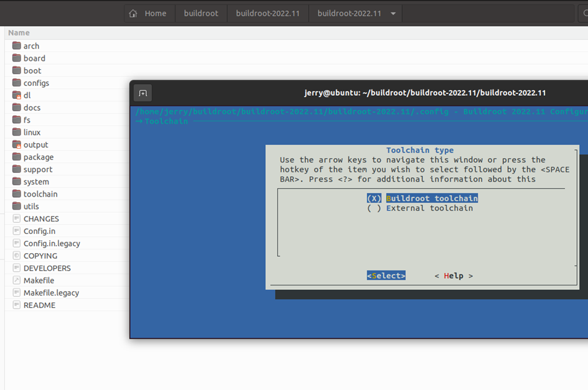Click the Config.in file icon
The image size is (588, 390).
point(17,231)
